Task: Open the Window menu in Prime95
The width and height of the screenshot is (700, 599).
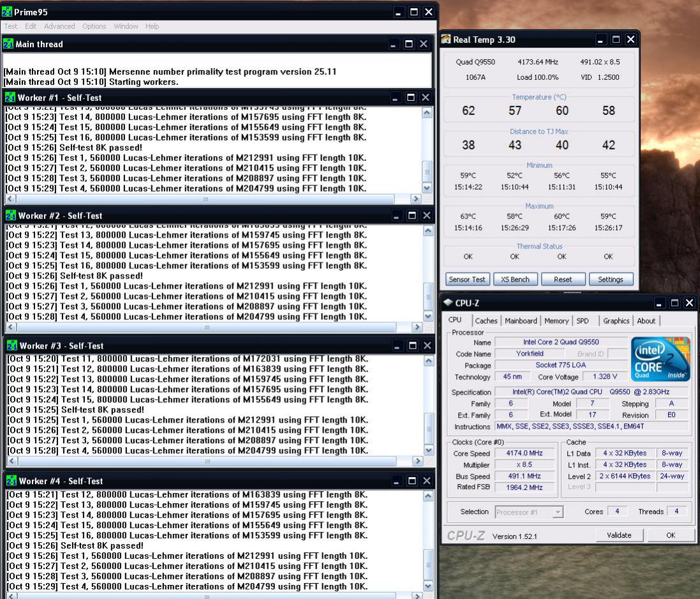Action: 126,26
